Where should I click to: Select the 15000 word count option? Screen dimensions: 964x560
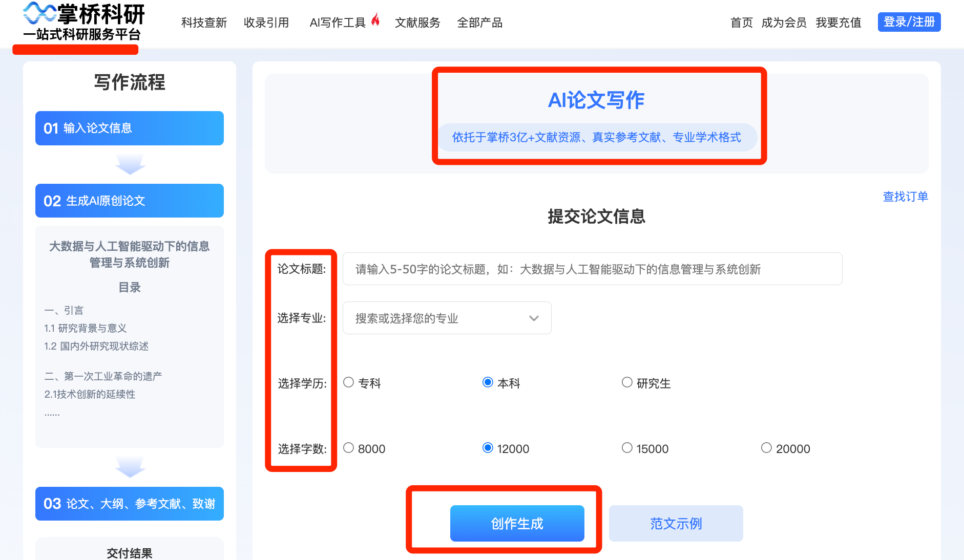pyautogui.click(x=627, y=448)
